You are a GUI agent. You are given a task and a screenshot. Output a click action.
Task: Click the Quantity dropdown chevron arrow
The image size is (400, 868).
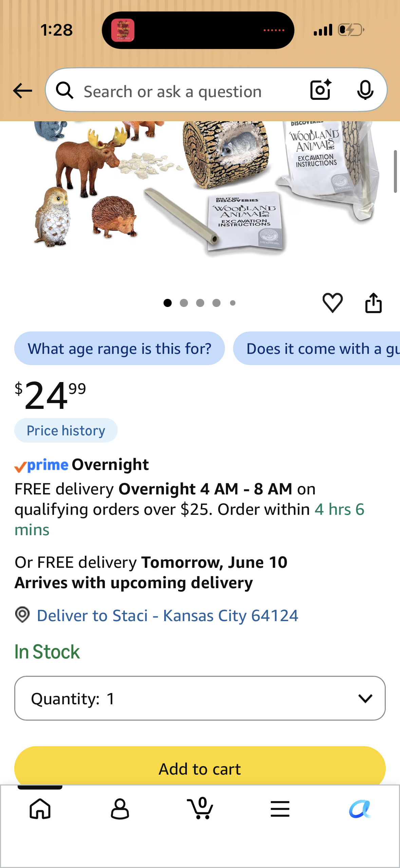(x=365, y=699)
